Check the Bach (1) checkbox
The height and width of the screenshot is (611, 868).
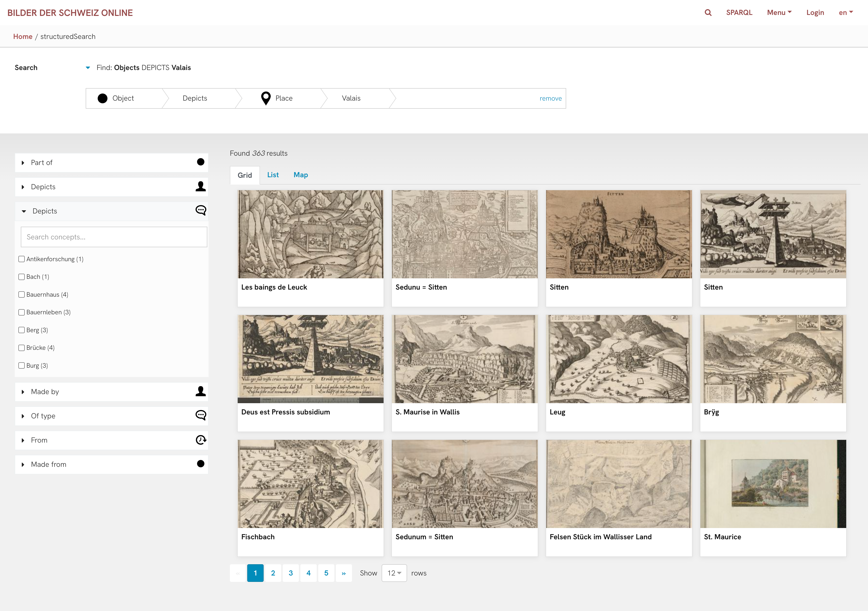click(x=22, y=277)
